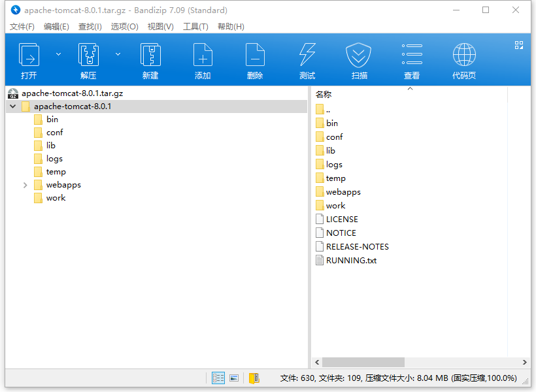
Task: Click the RUNNING.txt text file icon
Action: [x=320, y=261]
